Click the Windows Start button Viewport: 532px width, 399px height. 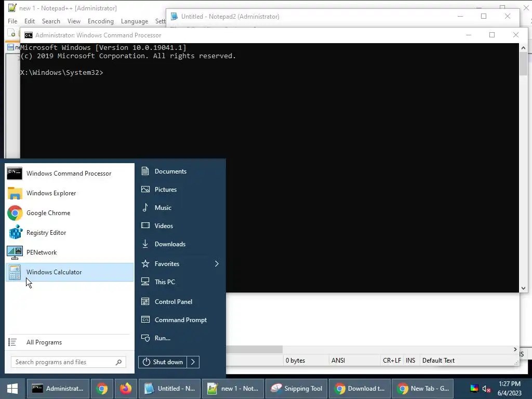pos(12,389)
